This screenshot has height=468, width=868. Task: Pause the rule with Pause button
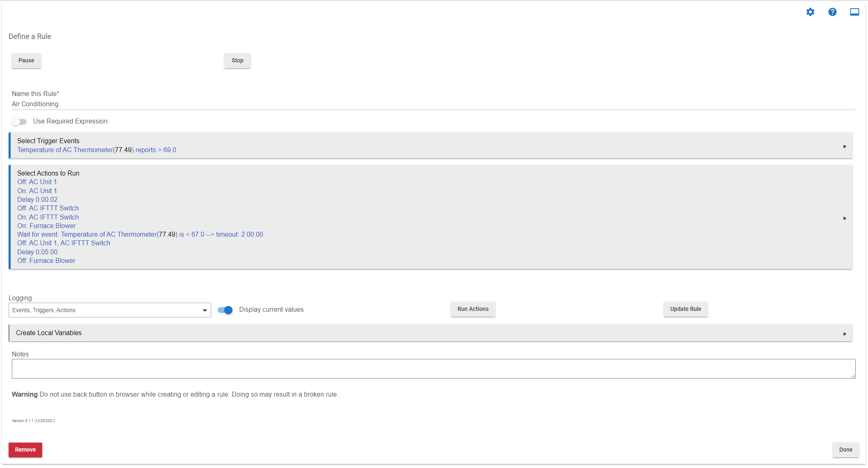[x=26, y=60]
